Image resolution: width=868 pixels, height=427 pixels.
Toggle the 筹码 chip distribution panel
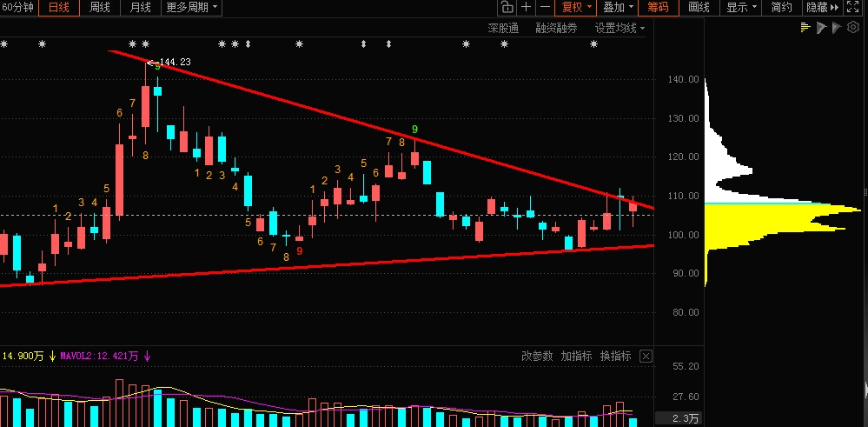tap(659, 7)
